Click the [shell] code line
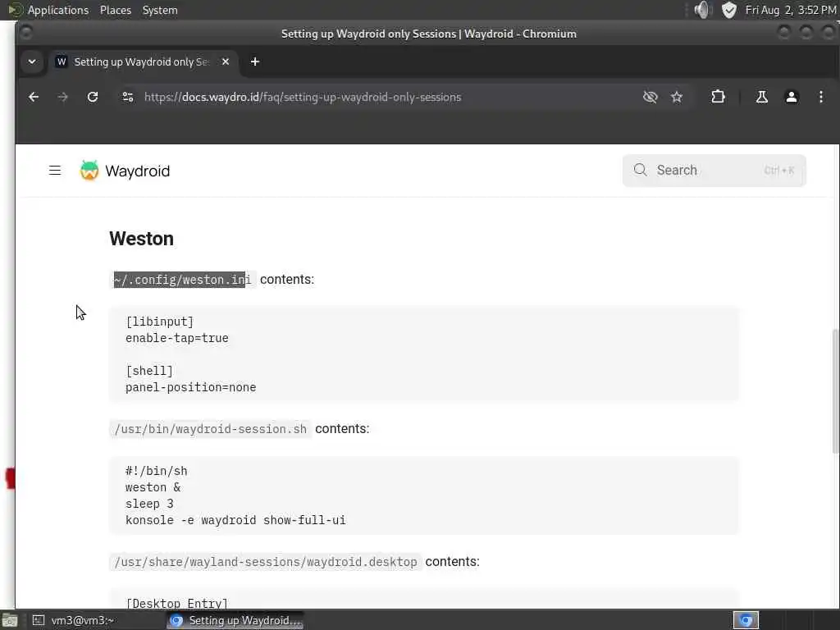Image resolution: width=840 pixels, height=630 pixels. [x=149, y=371]
